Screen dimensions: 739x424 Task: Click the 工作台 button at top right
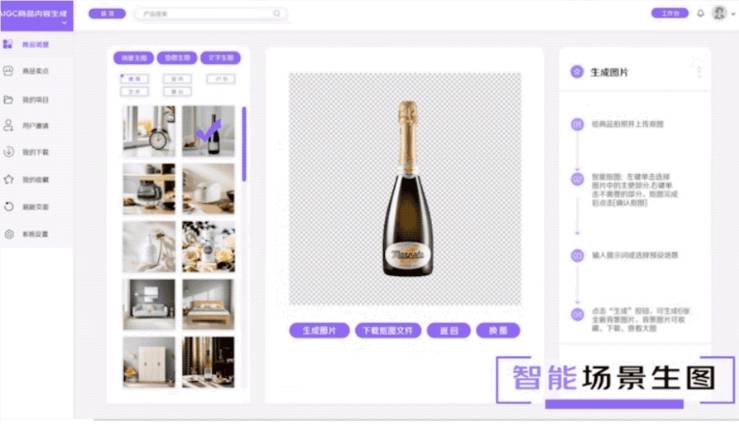(670, 13)
